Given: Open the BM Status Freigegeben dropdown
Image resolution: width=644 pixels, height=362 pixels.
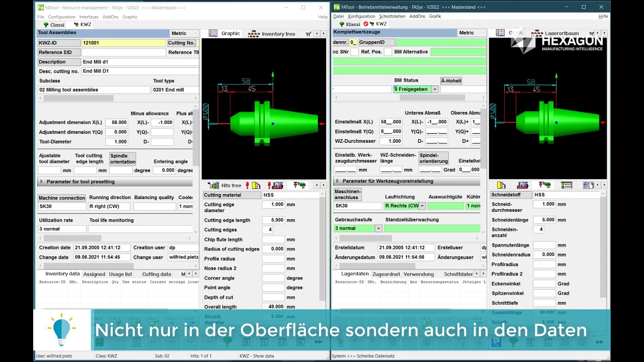Looking at the screenshot, I should click(x=435, y=89).
